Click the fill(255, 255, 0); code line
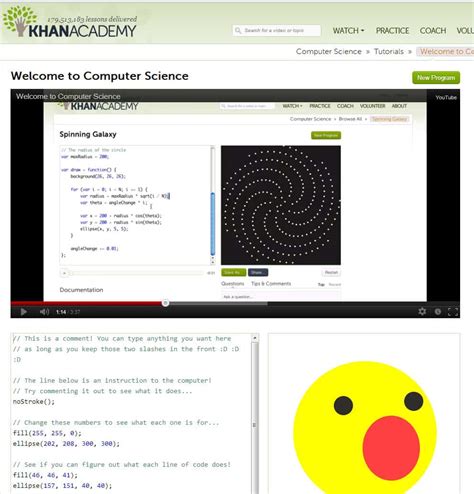The image size is (474, 494). tap(47, 433)
